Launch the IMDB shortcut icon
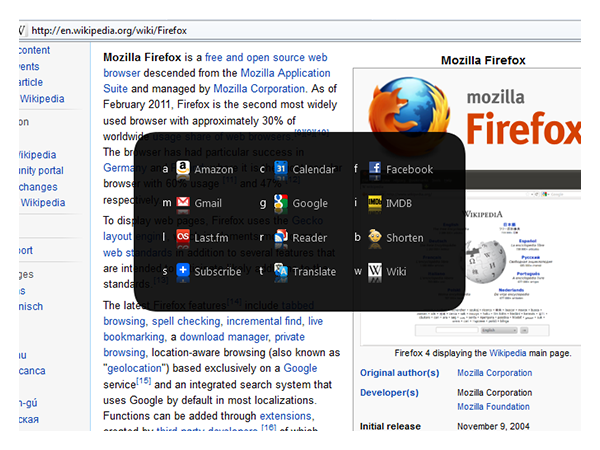The image size is (600, 450). (375, 203)
